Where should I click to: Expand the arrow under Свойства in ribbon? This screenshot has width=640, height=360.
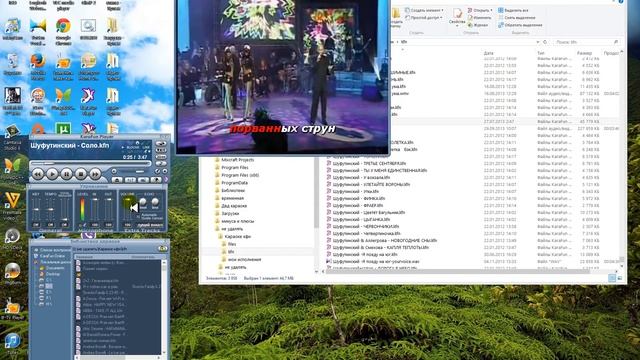pos(457,26)
